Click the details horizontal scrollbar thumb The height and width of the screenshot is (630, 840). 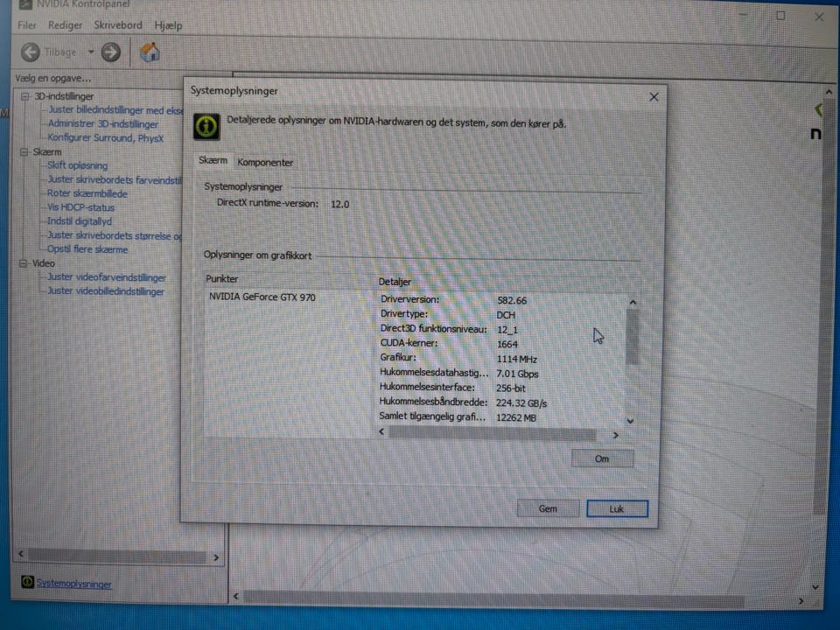click(492, 433)
